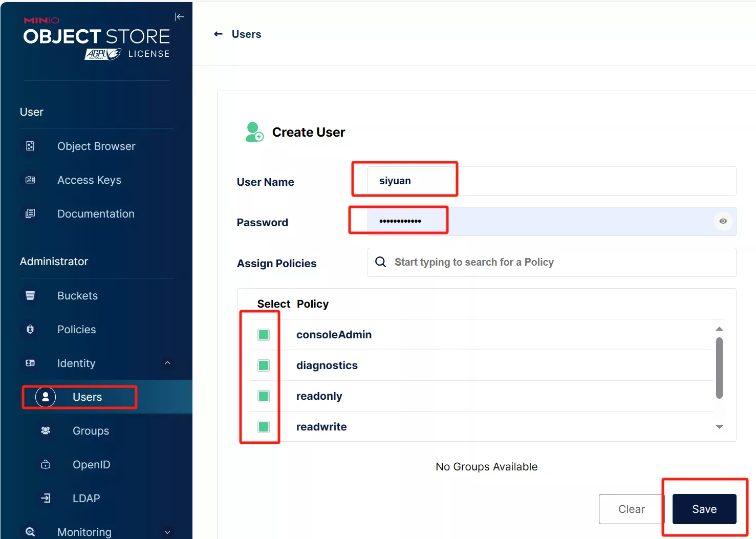Uncheck the consoleAdmin policy checkbox
Viewport: 756px width, 539px height.
264,335
